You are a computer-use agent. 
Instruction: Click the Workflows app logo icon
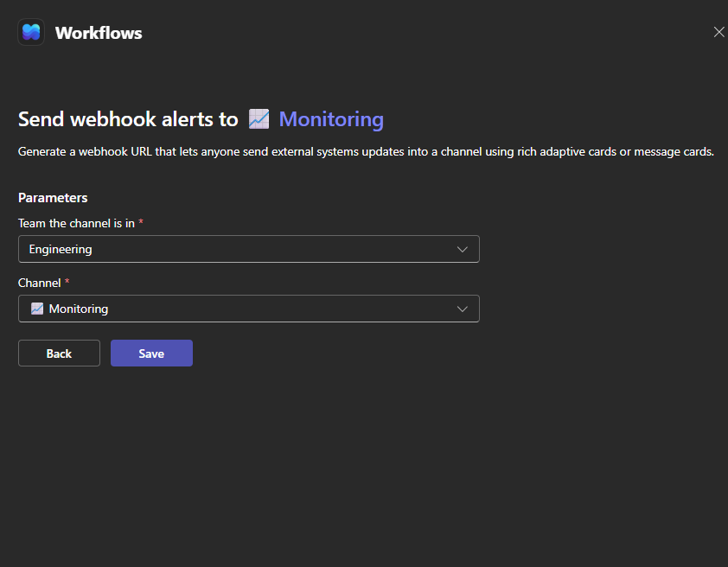(31, 32)
